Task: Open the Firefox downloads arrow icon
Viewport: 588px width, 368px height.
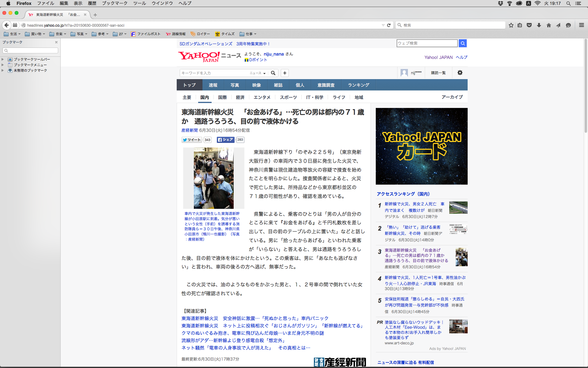Action: [539, 25]
